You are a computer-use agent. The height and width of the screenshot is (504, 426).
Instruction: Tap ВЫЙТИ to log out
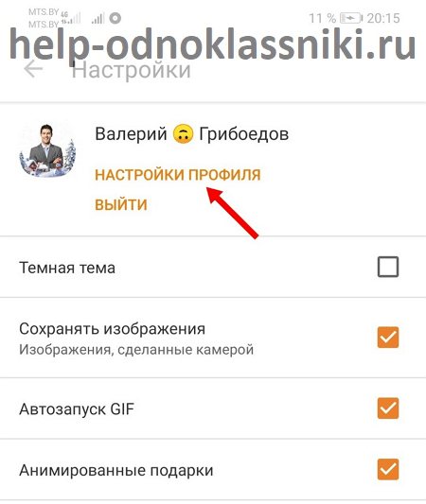pyautogui.click(x=121, y=205)
